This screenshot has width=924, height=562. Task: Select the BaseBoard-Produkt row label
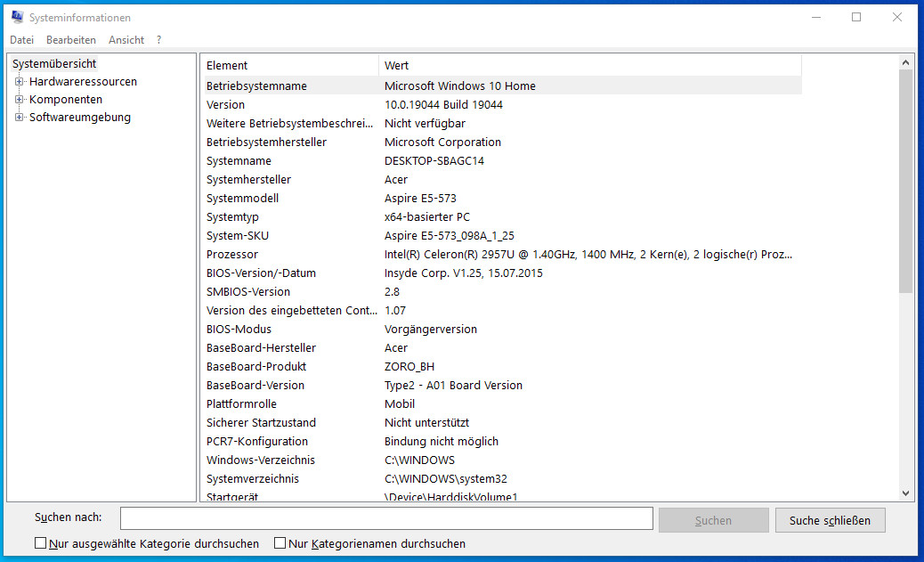click(256, 367)
